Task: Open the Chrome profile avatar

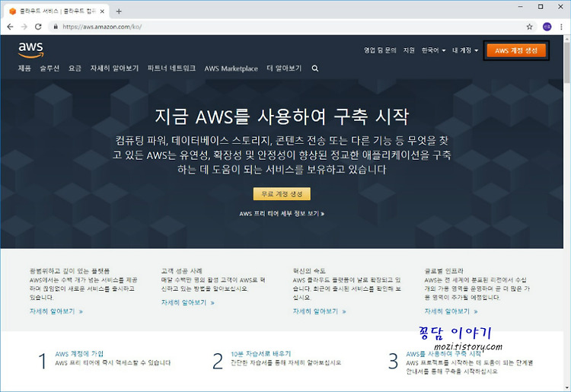Action: point(547,27)
